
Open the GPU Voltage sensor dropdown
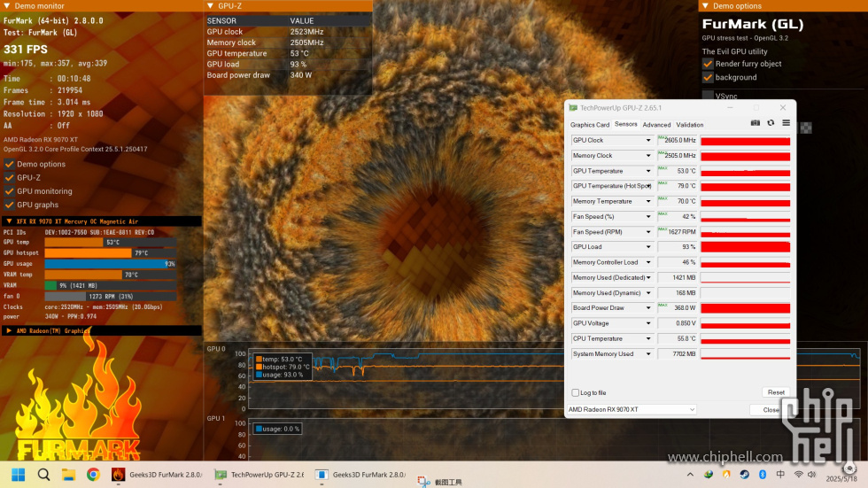point(648,323)
